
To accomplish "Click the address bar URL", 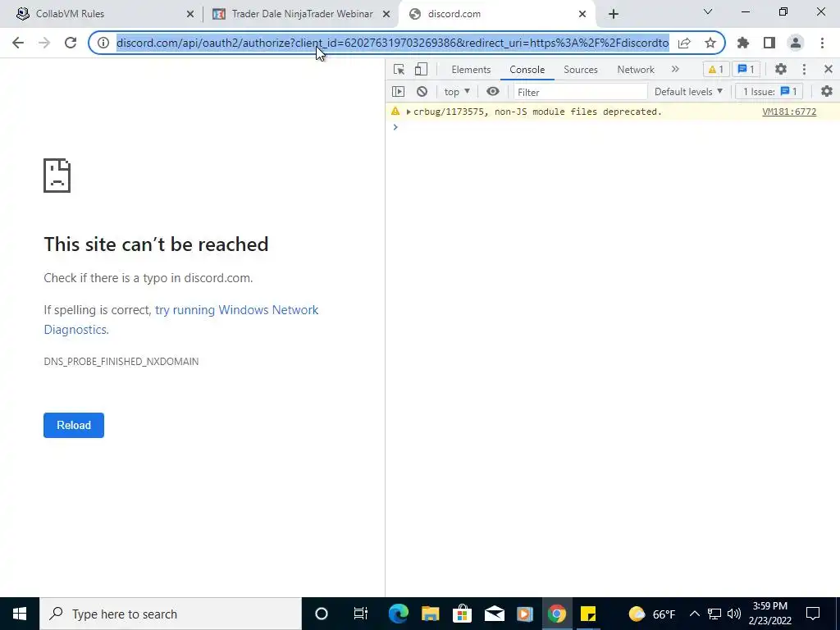I will pos(393,43).
